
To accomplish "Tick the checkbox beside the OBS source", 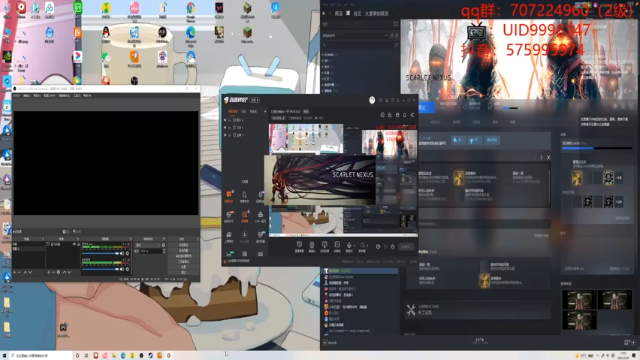I will [x=48, y=244].
